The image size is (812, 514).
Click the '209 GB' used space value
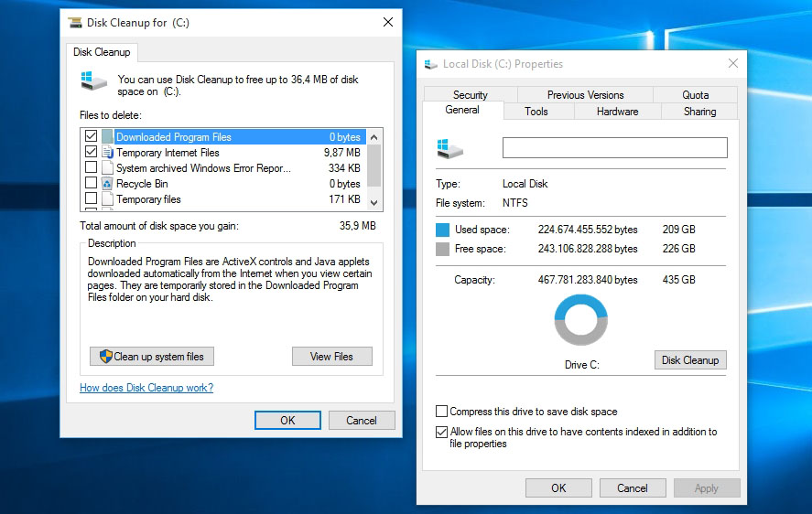click(679, 230)
